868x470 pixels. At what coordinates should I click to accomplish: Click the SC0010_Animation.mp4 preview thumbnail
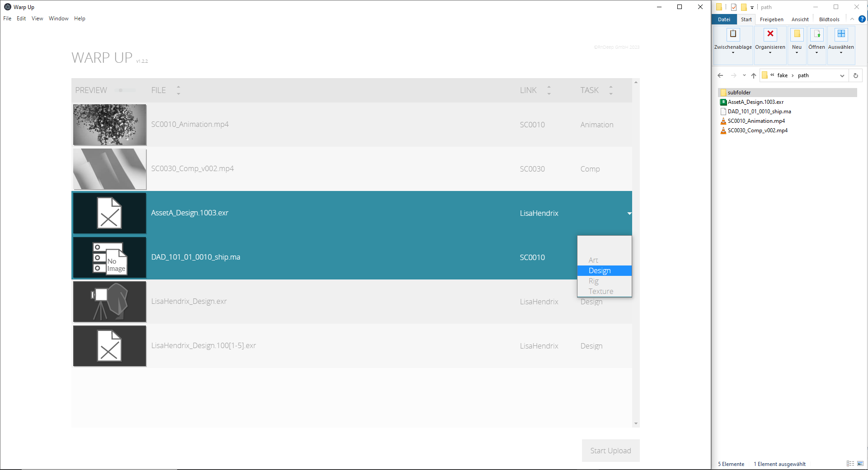click(x=109, y=125)
